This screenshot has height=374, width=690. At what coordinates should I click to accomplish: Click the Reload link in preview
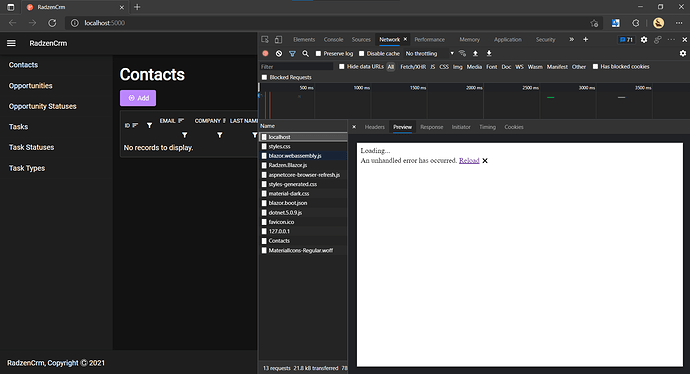coord(469,161)
